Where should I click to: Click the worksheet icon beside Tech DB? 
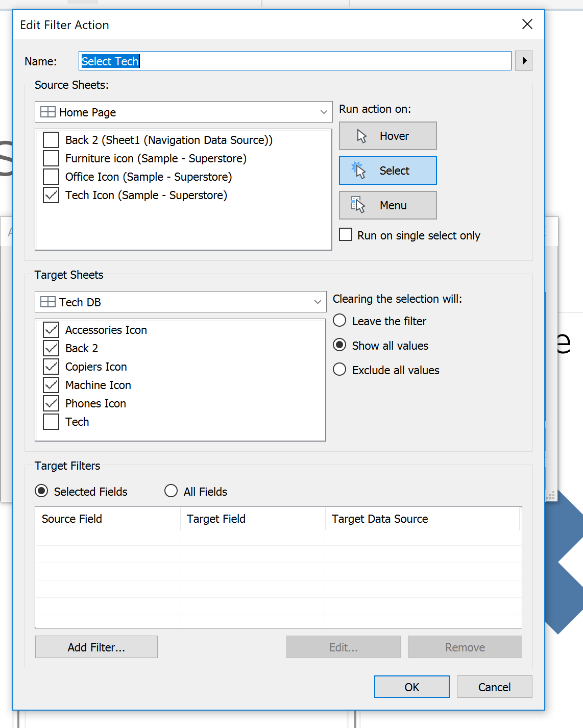point(47,302)
